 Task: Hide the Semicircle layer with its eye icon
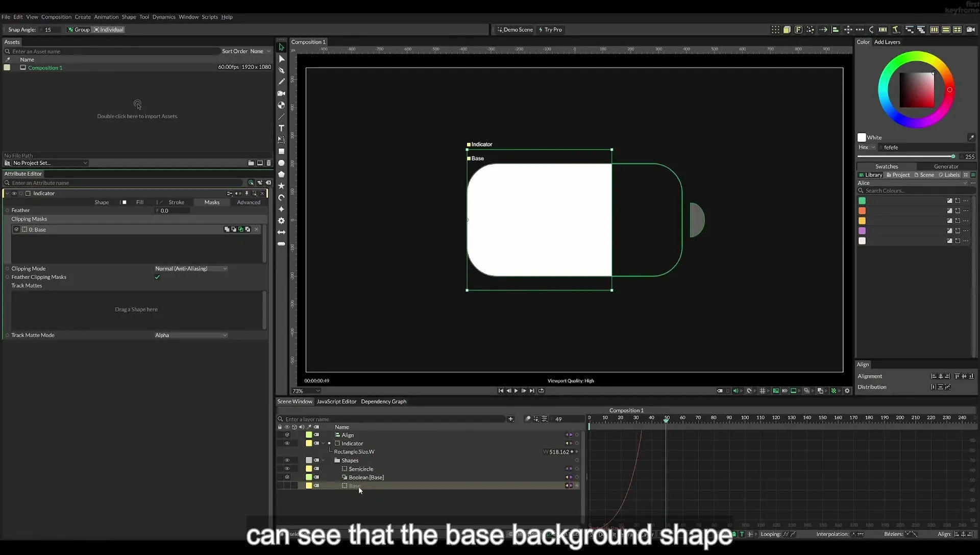[x=287, y=469]
